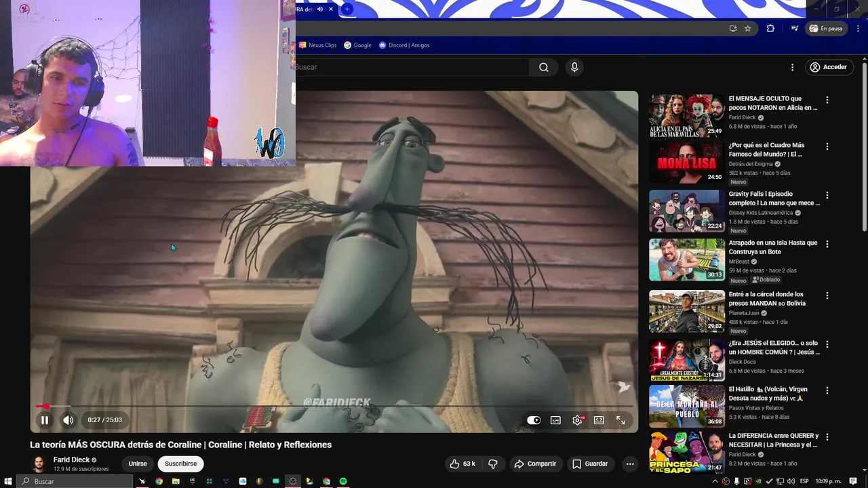Open OBS Studio from the taskbar

(293, 481)
